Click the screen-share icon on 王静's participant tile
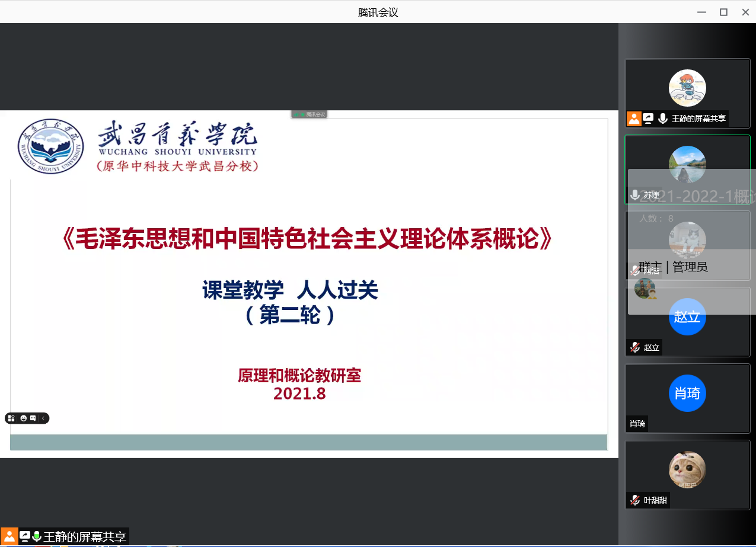This screenshot has height=547, width=756. tap(648, 119)
